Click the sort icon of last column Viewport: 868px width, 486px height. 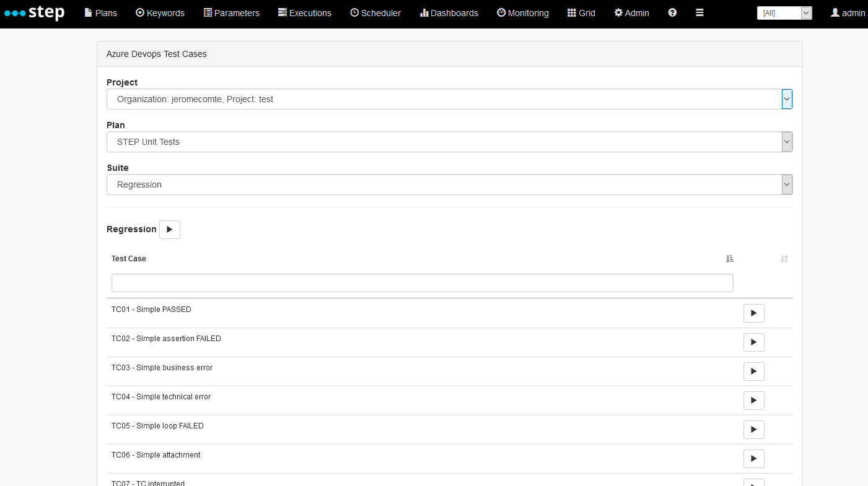(x=784, y=259)
